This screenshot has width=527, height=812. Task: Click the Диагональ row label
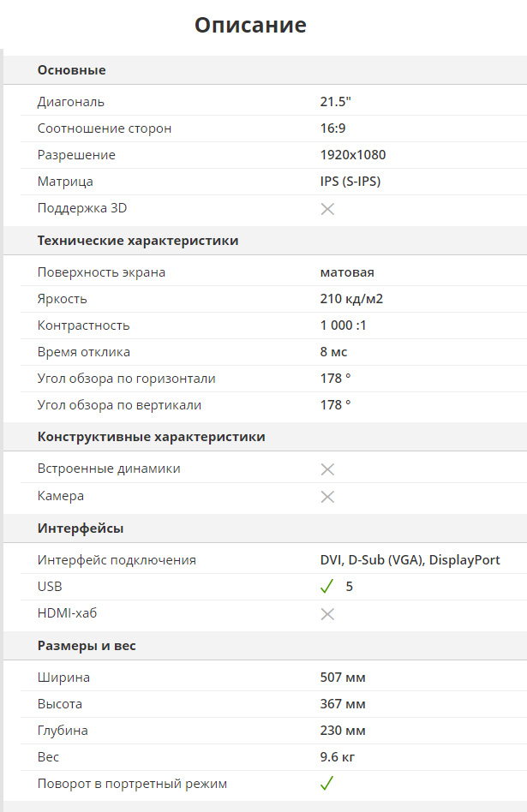tap(71, 102)
